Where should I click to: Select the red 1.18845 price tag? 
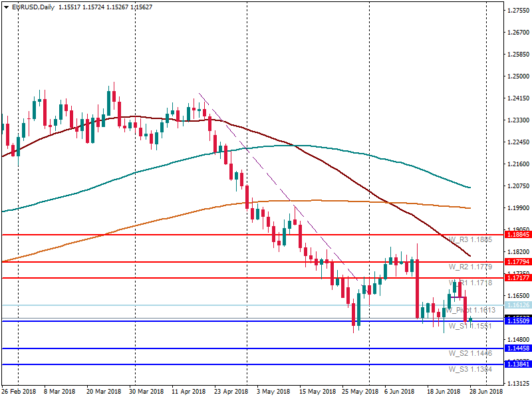pos(518,235)
